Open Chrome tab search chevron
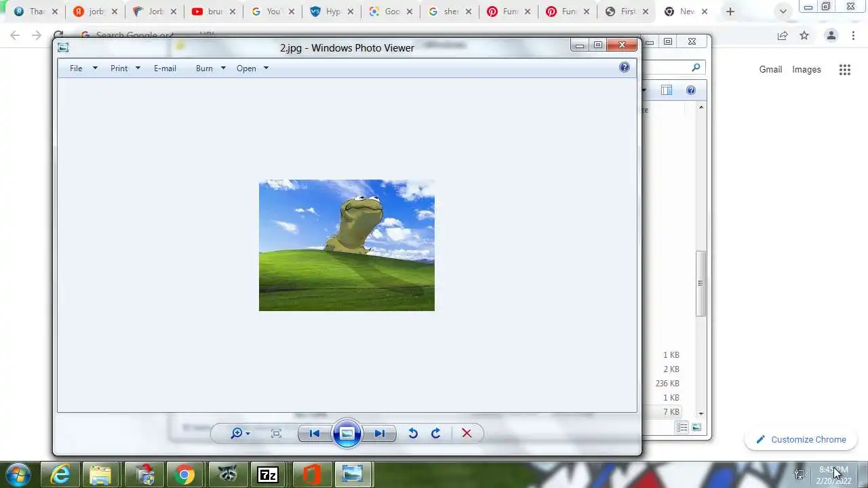 click(x=783, y=12)
